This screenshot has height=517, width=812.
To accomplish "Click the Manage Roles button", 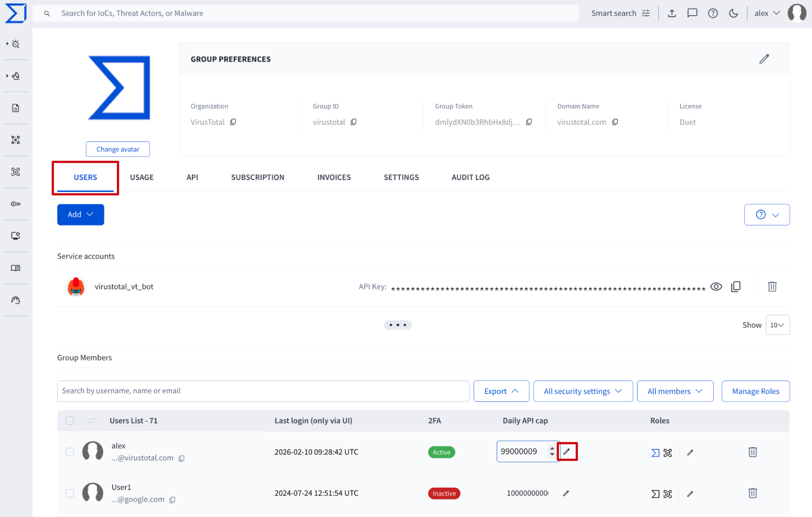I will 755,391.
